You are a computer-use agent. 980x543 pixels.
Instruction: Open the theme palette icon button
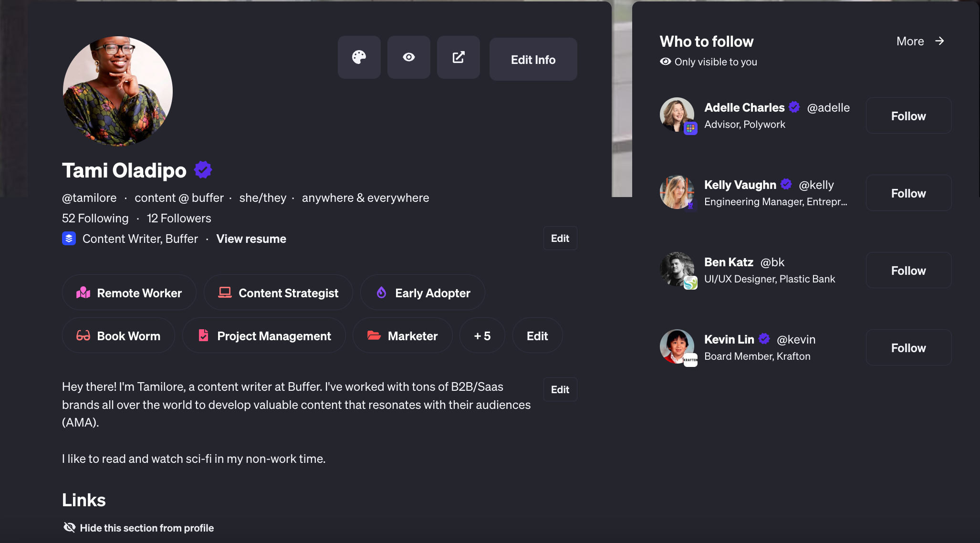click(x=359, y=57)
